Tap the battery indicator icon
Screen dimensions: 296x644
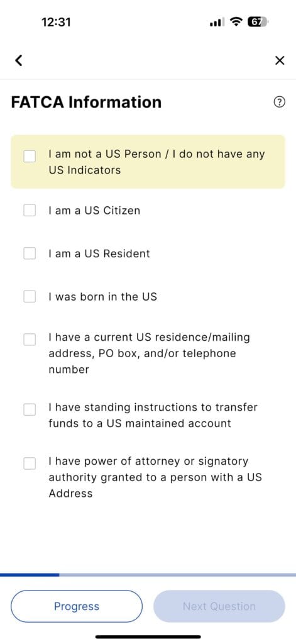pyautogui.click(x=258, y=22)
